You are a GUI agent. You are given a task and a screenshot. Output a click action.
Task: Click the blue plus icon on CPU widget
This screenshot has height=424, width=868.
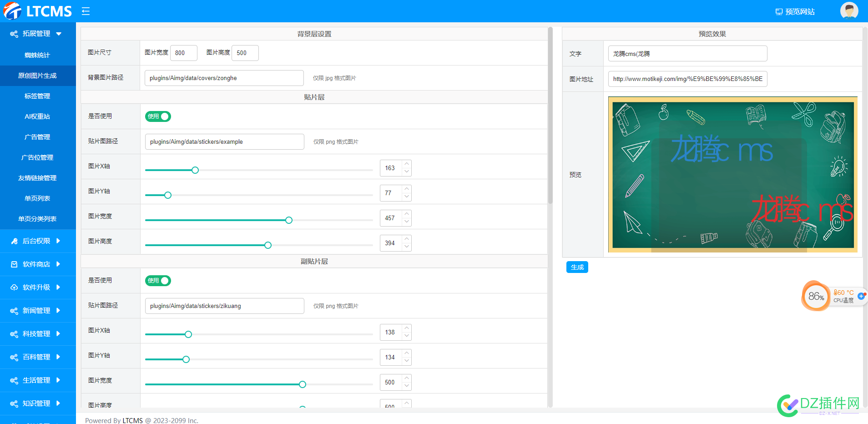point(861,296)
